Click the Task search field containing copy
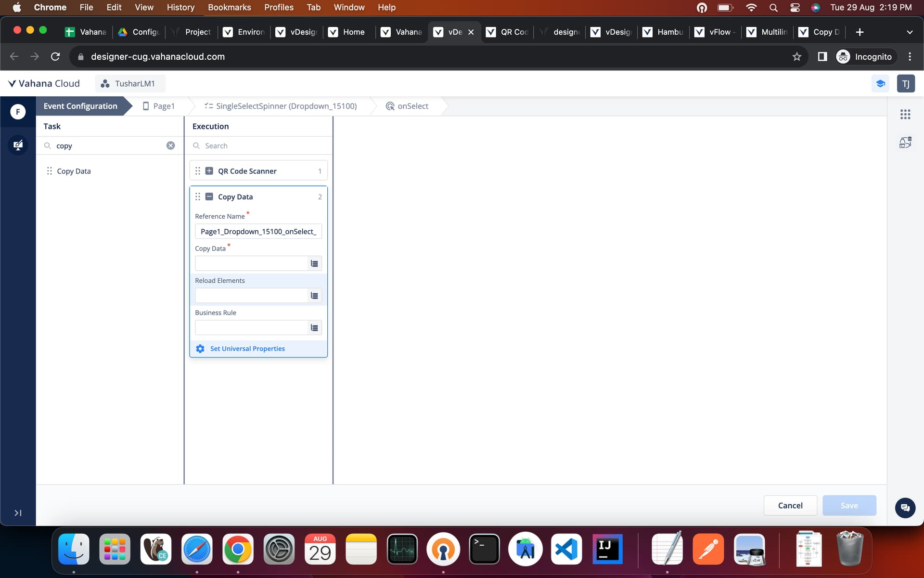The width and height of the screenshot is (924, 578). point(110,145)
